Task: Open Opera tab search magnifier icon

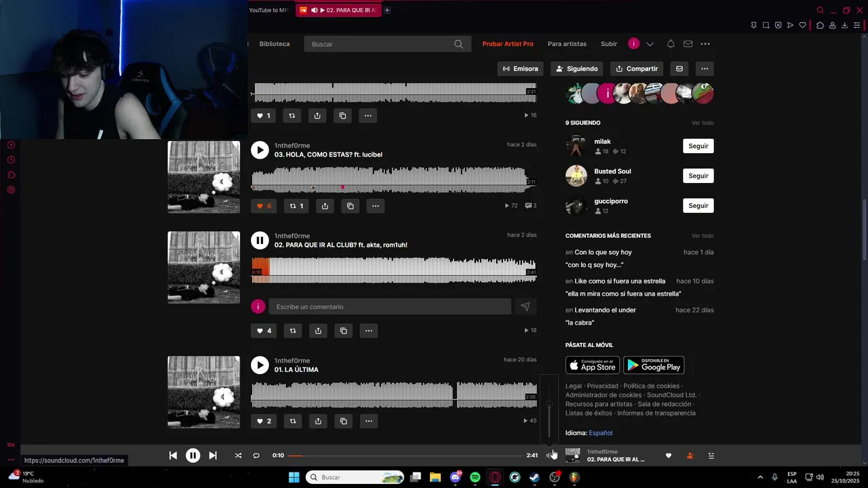Action: point(820,10)
